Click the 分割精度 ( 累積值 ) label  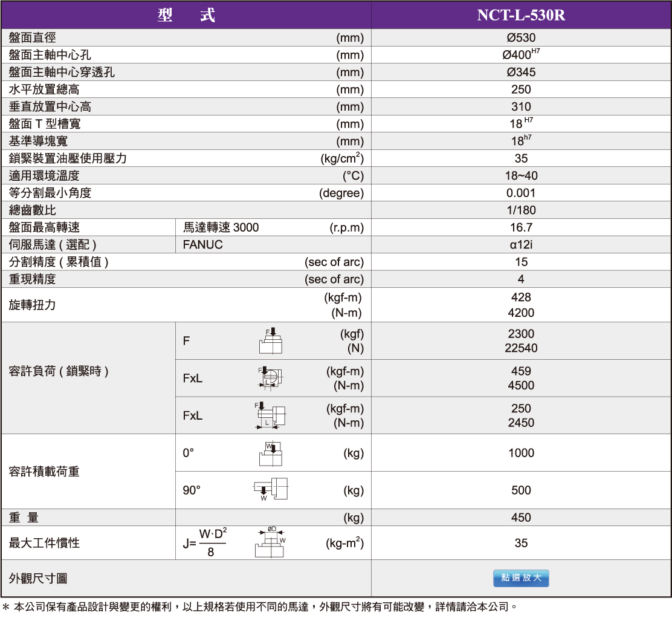tap(59, 262)
